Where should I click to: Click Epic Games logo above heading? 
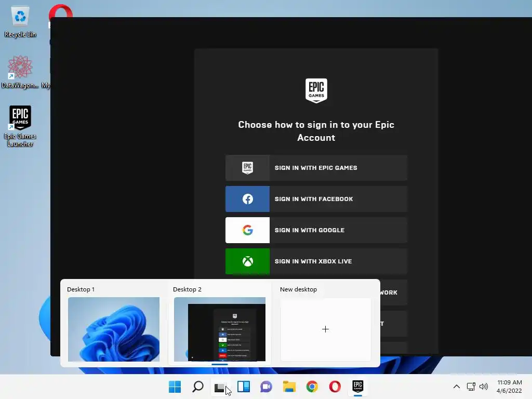(316, 90)
